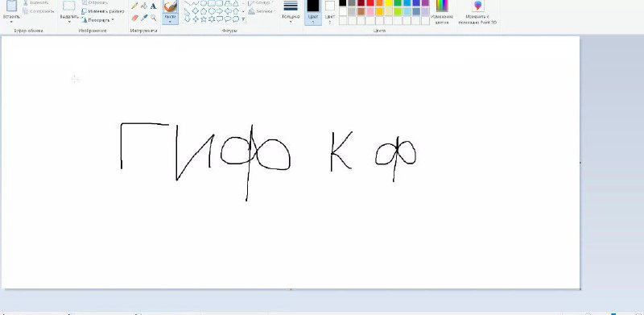Choose the triangle shape in gallery

tap(235, 3)
